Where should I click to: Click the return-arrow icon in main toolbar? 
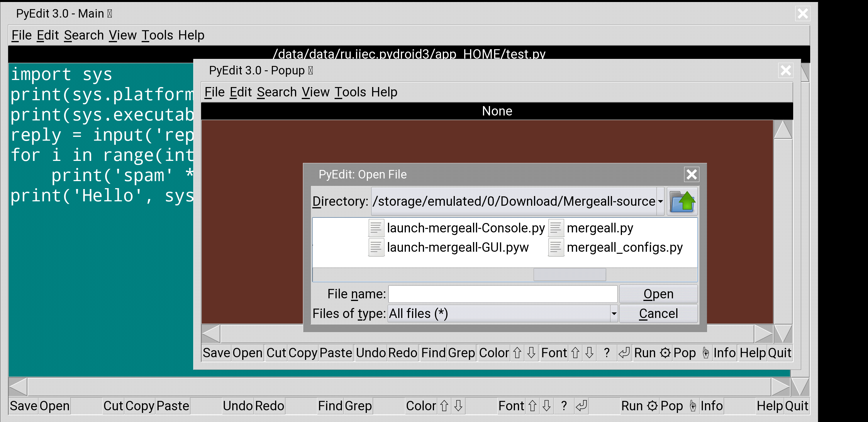[x=582, y=406]
